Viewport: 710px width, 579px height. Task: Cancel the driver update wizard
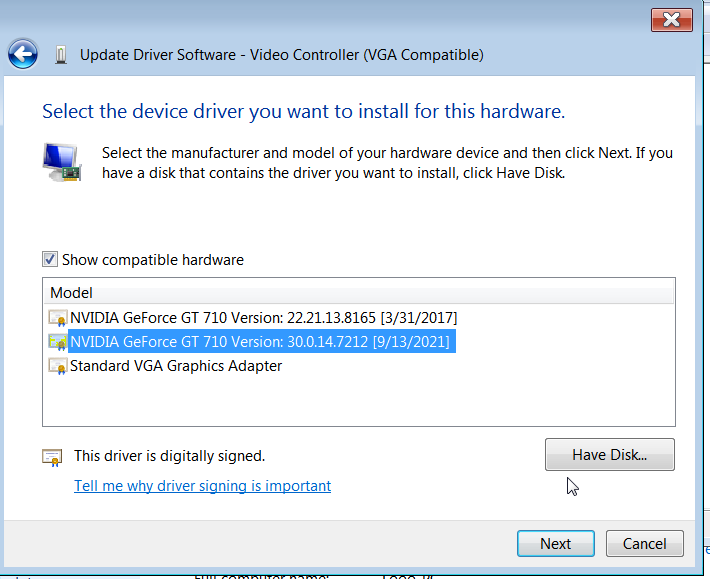[x=644, y=543]
